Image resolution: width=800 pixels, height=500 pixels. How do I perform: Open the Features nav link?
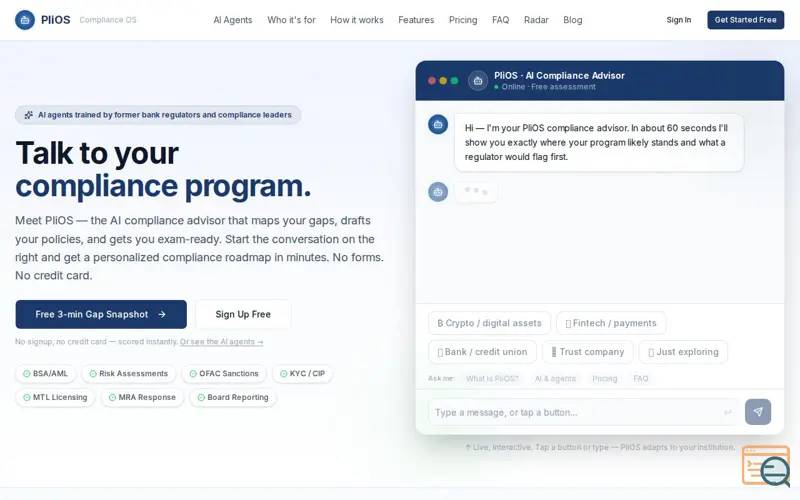coord(416,20)
